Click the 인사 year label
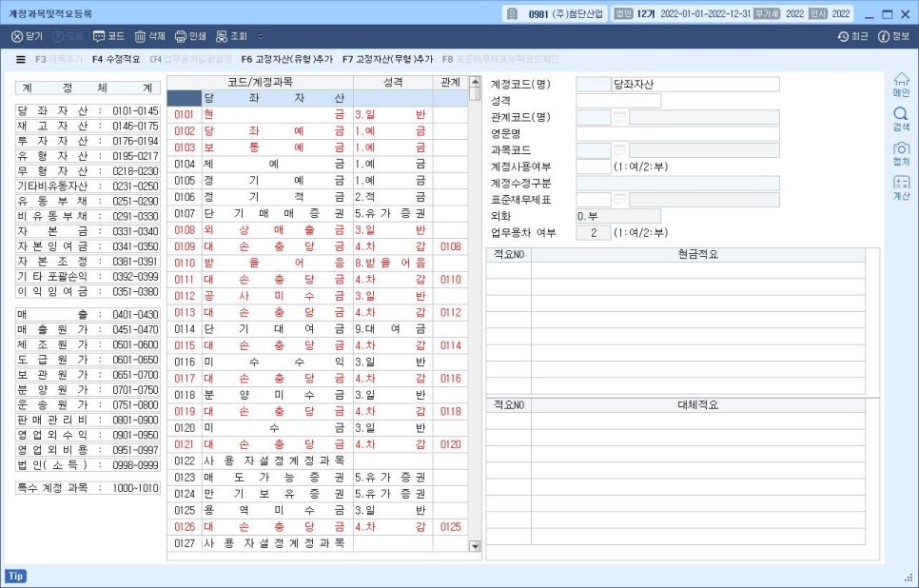Viewport: 919px width, 588px height. pyautogui.click(x=817, y=14)
